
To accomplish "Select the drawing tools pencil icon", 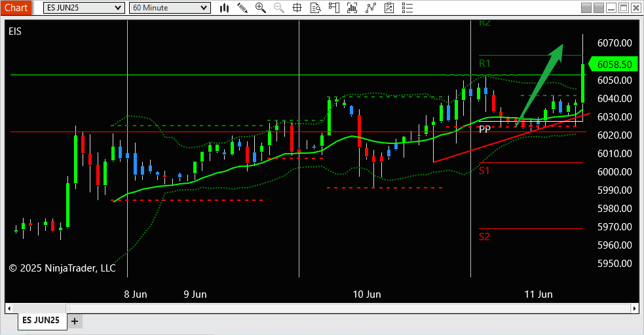I will (242, 8).
